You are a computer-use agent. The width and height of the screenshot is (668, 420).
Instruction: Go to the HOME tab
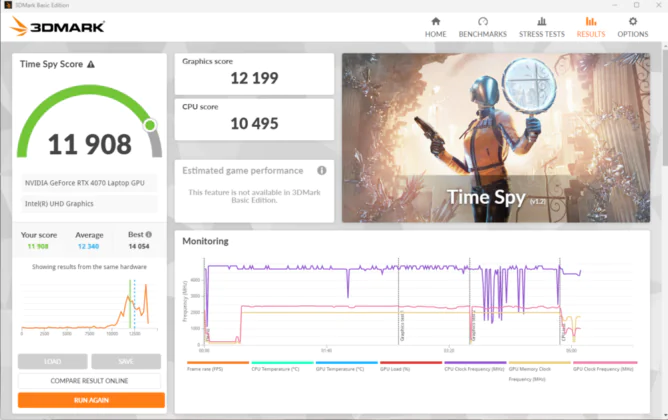point(435,27)
